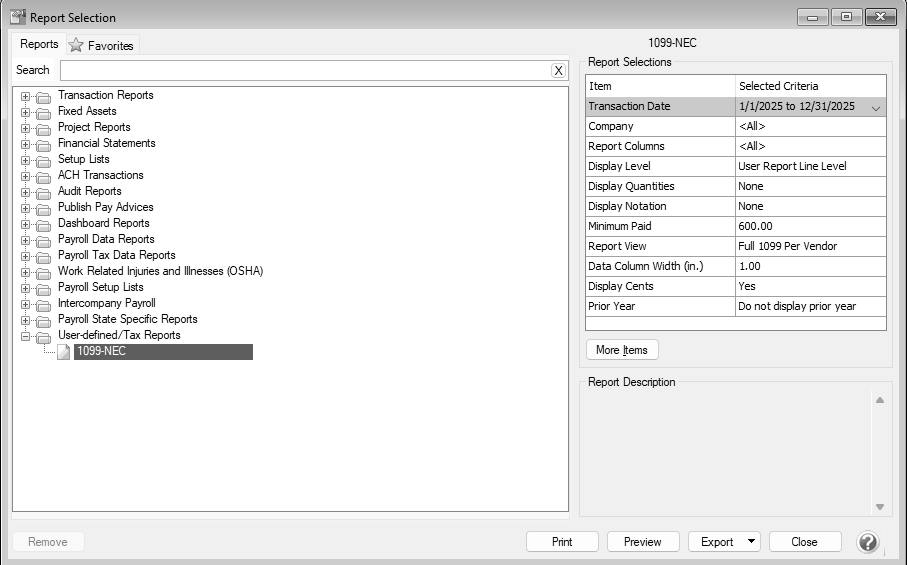Click the Report Selection window title icon
Image resolution: width=907 pixels, height=565 pixels.
coord(17,17)
